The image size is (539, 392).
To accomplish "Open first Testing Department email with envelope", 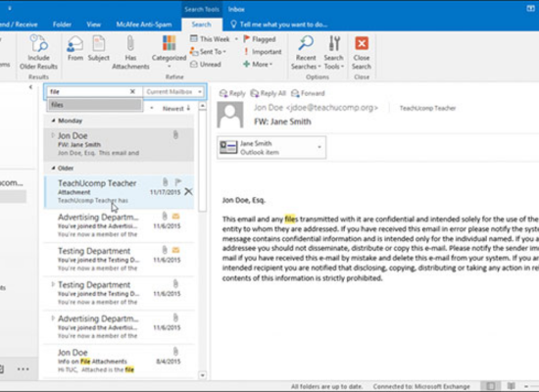I will 119,259.
